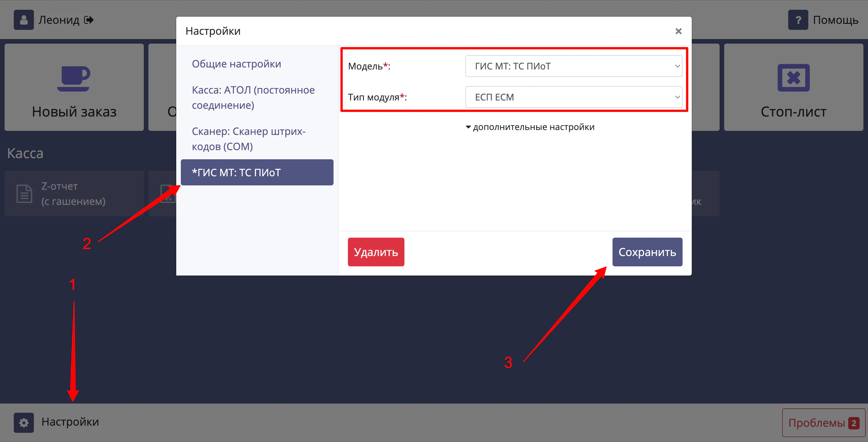
Task: Expand дополнительные настройки section
Action: click(x=530, y=127)
